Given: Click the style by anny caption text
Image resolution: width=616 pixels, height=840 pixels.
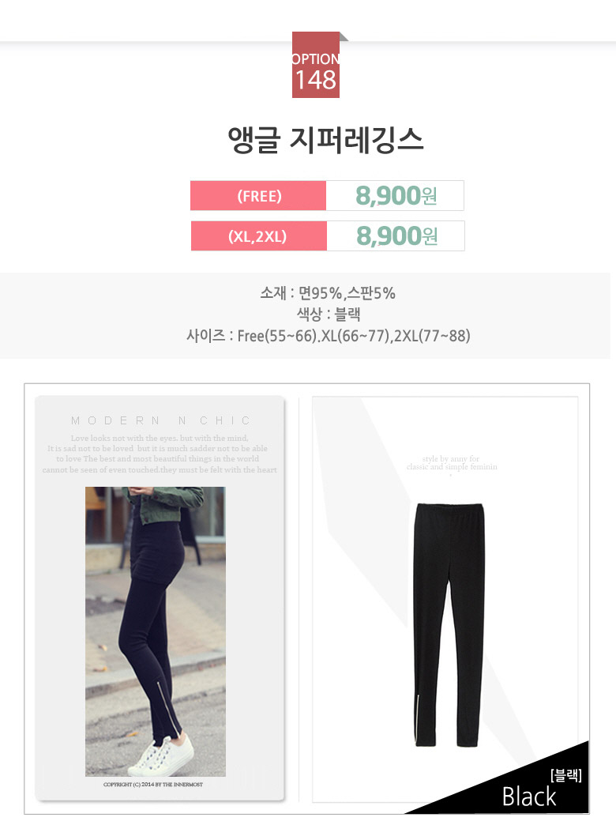Looking at the screenshot, I should 451,463.
